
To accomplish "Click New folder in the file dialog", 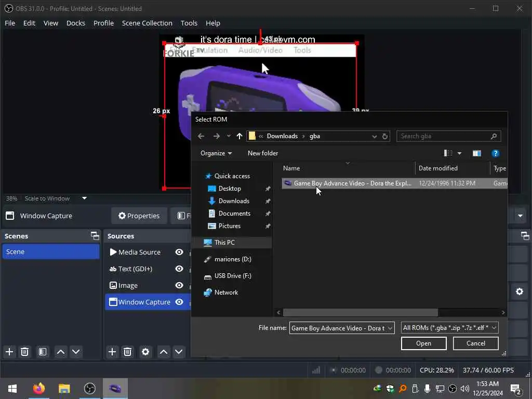I will point(263,153).
